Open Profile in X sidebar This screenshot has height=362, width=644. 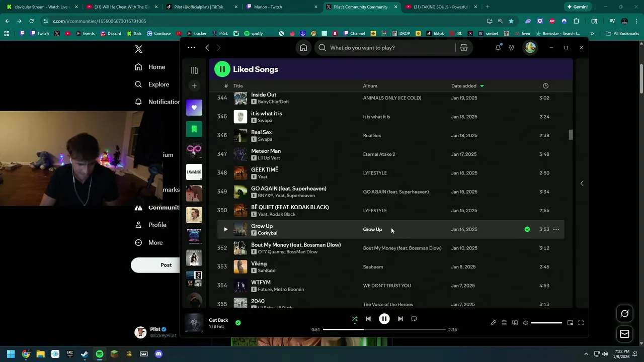pyautogui.click(x=150, y=225)
